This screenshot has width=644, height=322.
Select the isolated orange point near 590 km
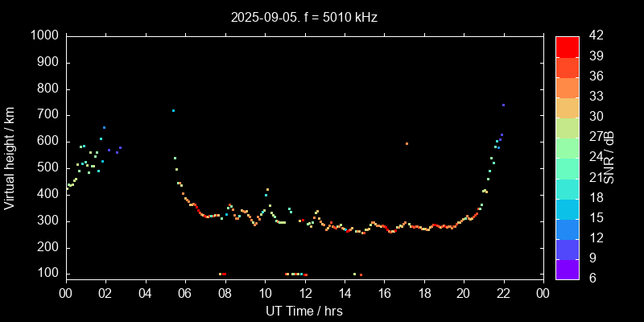click(407, 143)
